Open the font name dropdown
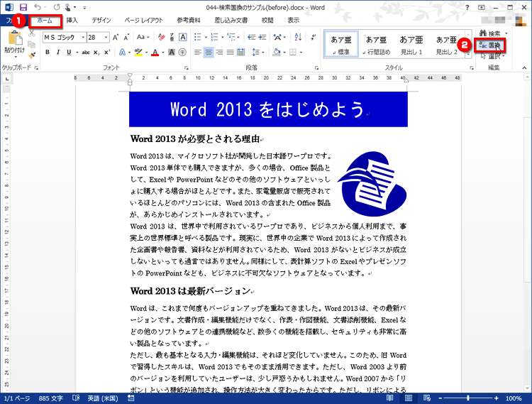 (x=83, y=38)
